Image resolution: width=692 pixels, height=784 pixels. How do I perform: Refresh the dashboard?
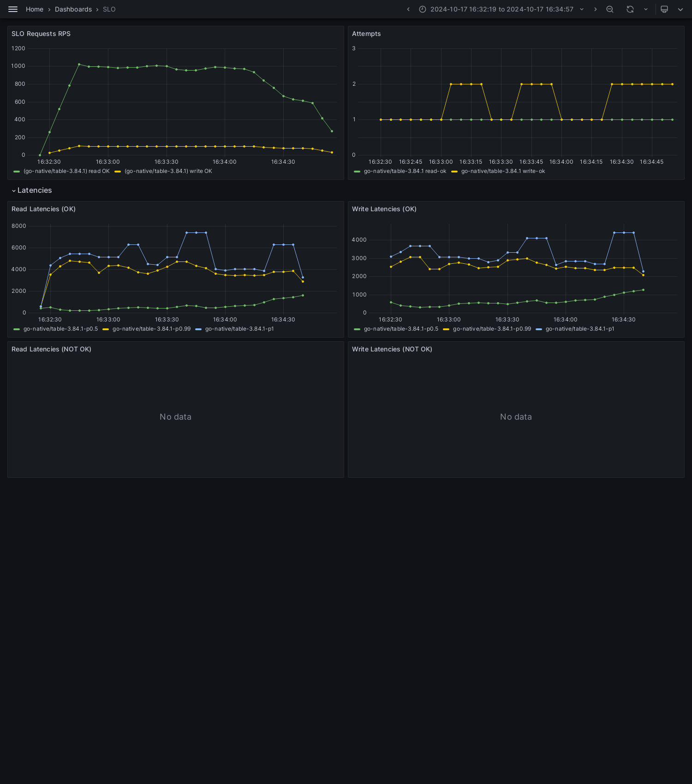click(x=630, y=9)
